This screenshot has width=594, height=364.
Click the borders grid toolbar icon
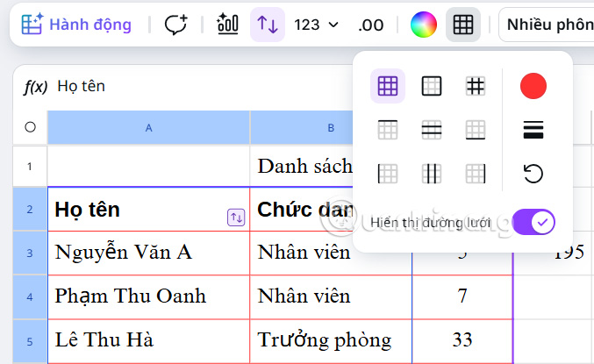tap(463, 25)
